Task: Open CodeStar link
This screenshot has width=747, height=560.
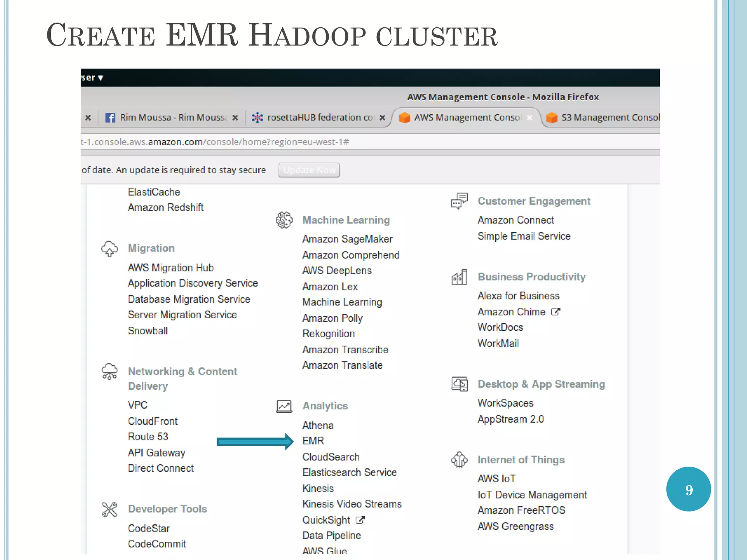Action: coord(149,529)
